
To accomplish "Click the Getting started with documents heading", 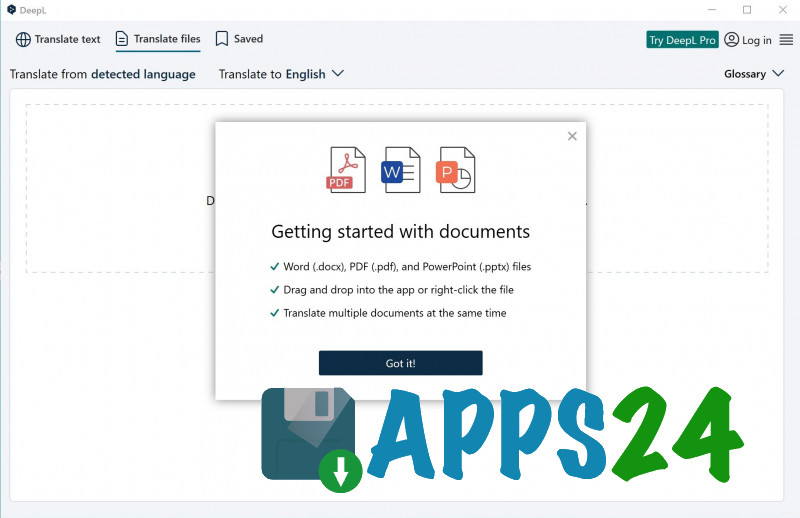I will [x=401, y=232].
